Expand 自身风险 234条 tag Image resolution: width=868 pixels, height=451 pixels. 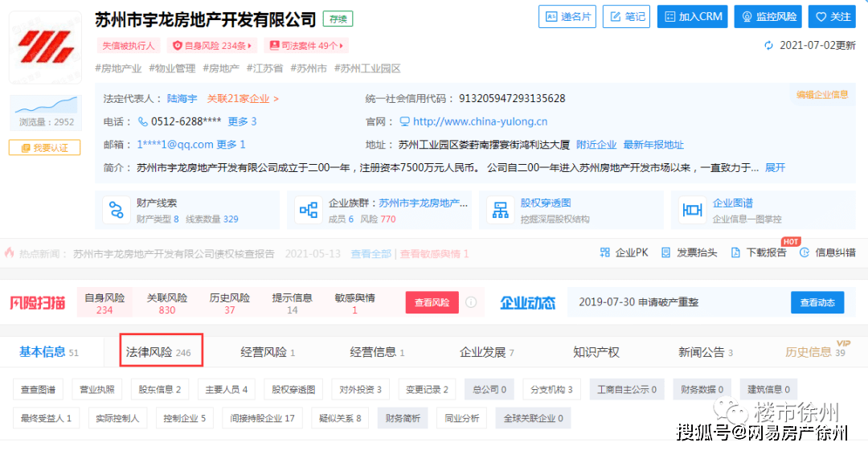point(212,46)
